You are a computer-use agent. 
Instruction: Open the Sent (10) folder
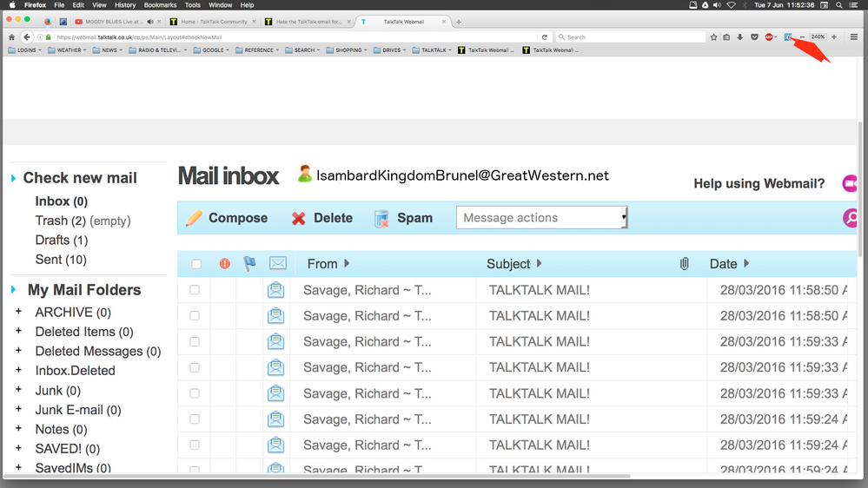61,260
